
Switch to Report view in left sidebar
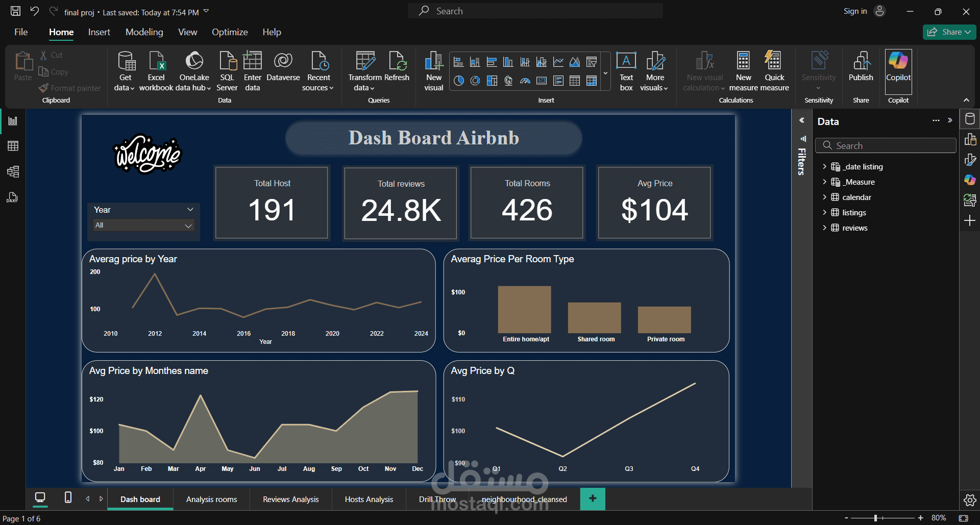tap(13, 121)
